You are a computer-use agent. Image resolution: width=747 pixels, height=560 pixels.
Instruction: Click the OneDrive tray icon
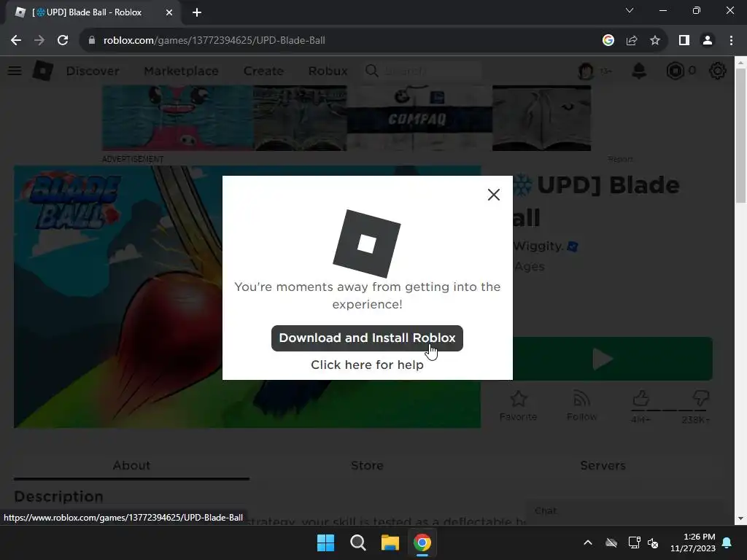611,542
